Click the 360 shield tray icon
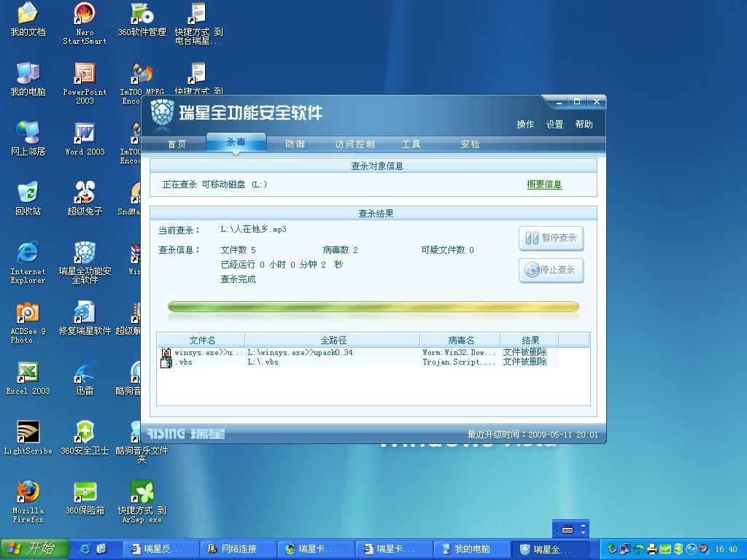The height and width of the screenshot is (560, 747). coord(678,550)
